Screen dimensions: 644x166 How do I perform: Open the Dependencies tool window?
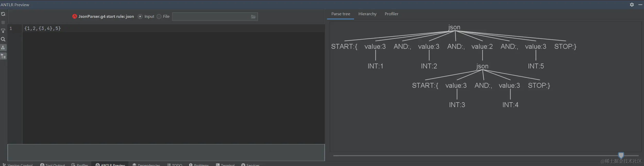(146, 164)
